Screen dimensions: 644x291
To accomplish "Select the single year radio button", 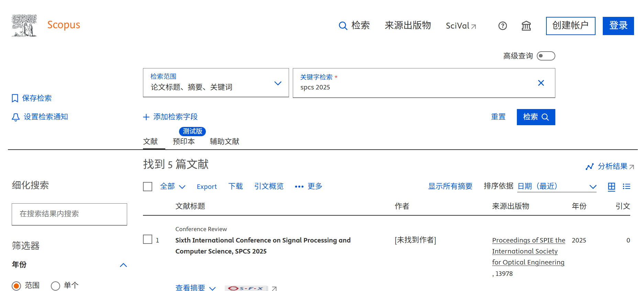I will (x=55, y=286).
